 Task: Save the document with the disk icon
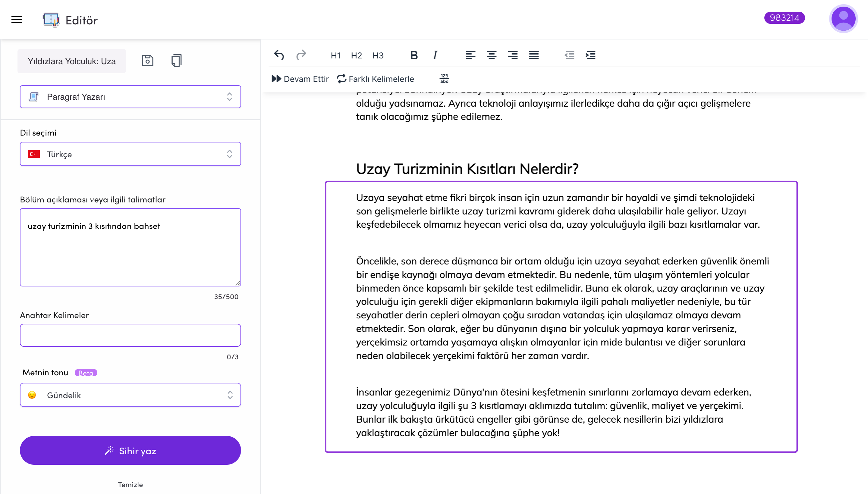[147, 61]
